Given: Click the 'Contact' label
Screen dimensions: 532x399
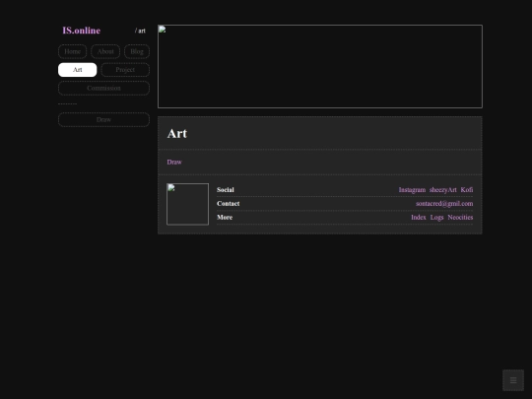Looking at the screenshot, I should (228, 204).
